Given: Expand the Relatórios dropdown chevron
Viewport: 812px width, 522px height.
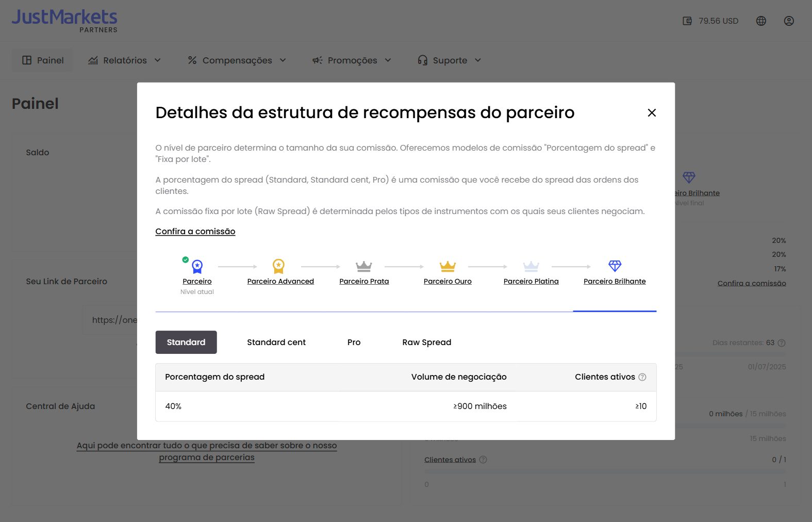Looking at the screenshot, I should tap(158, 60).
